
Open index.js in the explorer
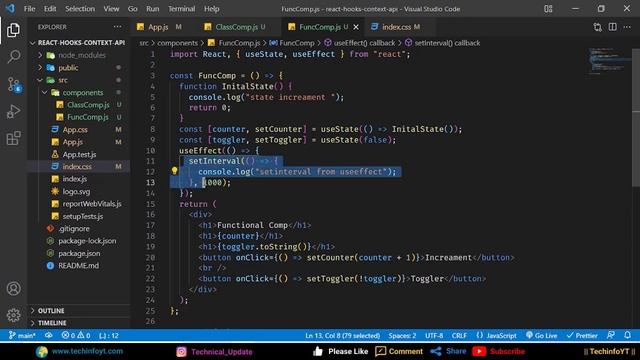coord(74,179)
